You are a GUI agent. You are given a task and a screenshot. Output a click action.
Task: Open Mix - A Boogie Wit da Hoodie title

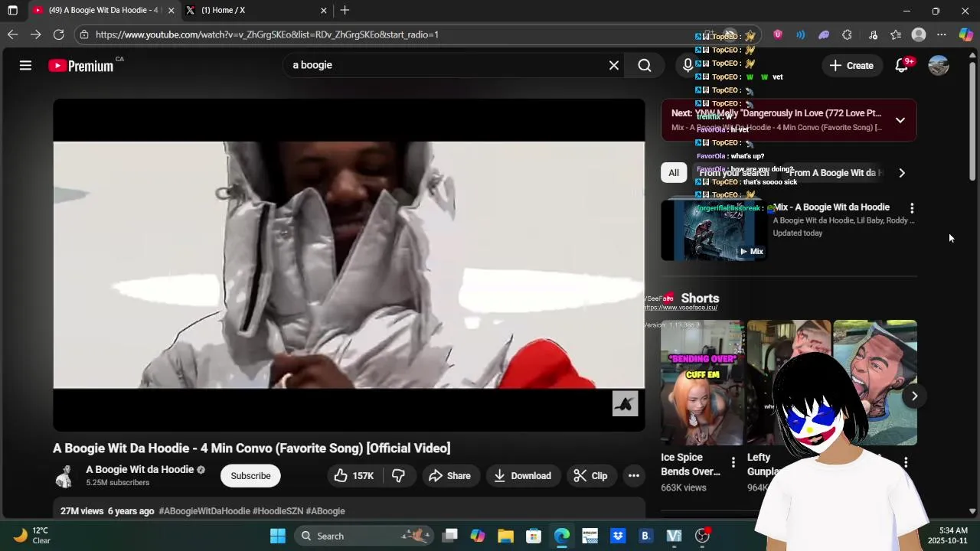[x=832, y=207]
